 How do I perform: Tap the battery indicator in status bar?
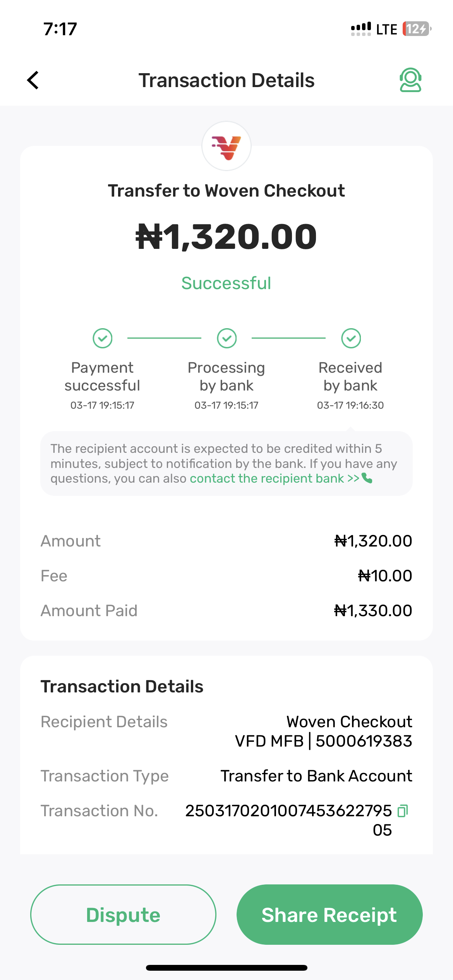pyautogui.click(x=417, y=29)
